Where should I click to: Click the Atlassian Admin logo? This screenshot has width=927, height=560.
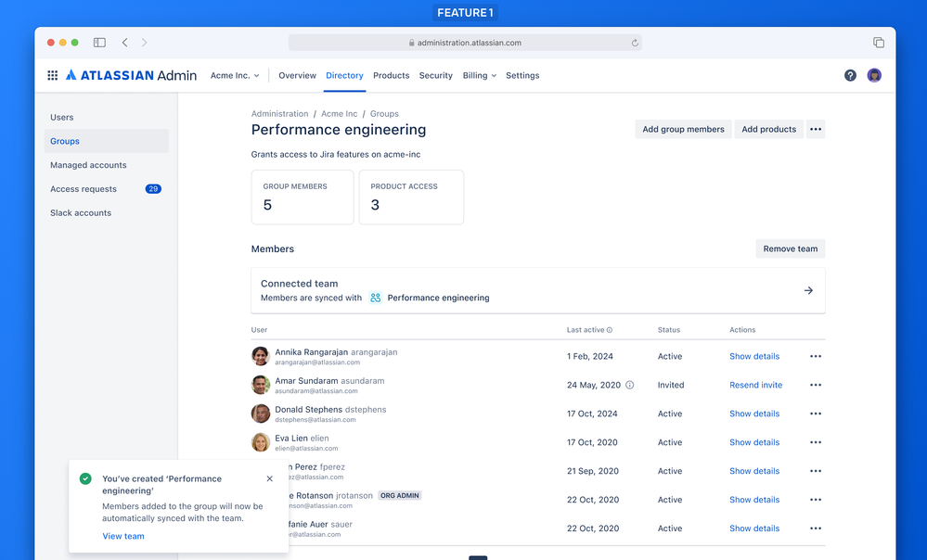131,75
